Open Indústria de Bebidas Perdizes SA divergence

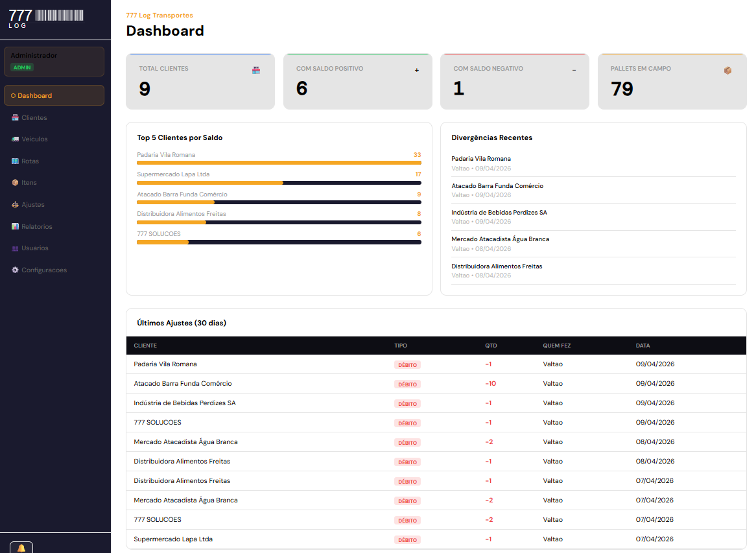499,213
